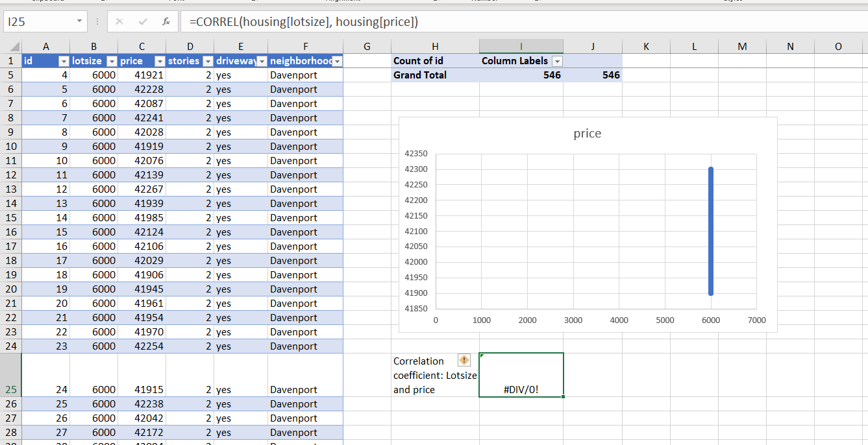Click the Enter checkmark in formula bar
The width and height of the screenshot is (868, 445).
coord(143,22)
